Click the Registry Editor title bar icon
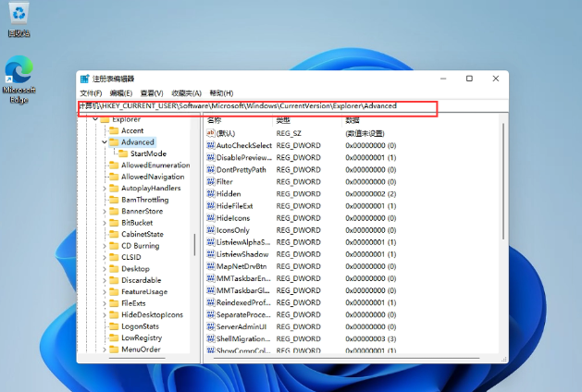 85,80
